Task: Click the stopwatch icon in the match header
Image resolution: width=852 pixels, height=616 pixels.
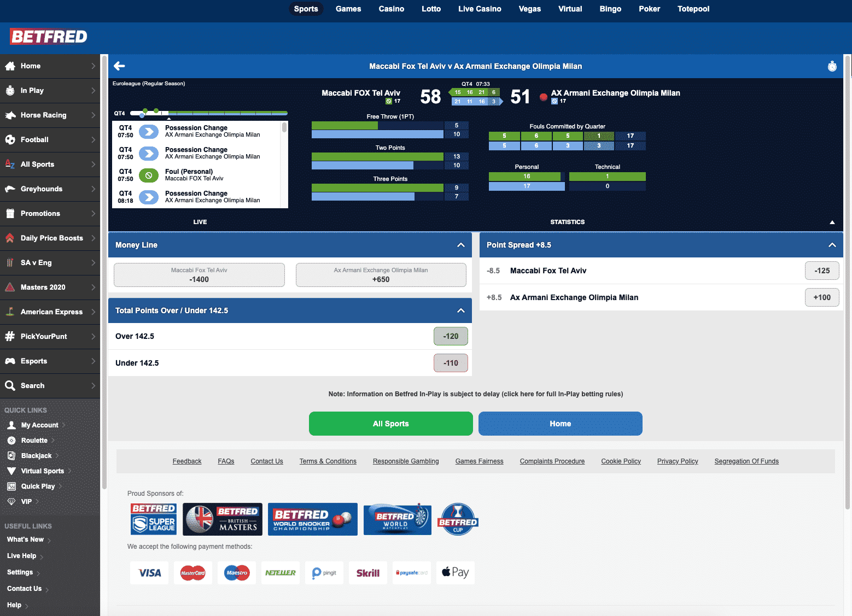Action: tap(832, 66)
